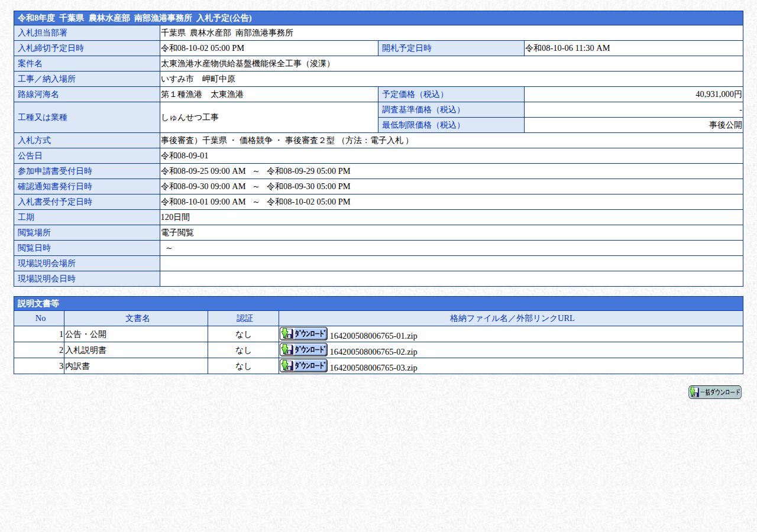The height and width of the screenshot is (532, 757).
Task: Click the notice period starting 令和08-09-30 09:00 AM
Action: pos(255,186)
